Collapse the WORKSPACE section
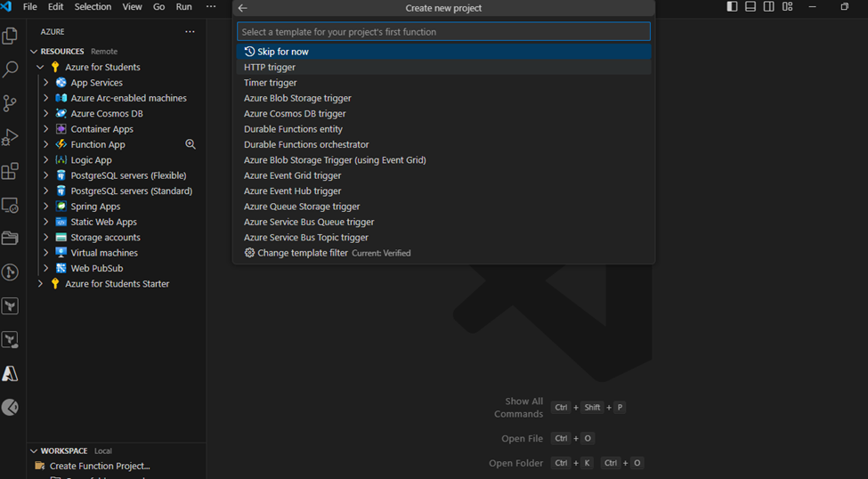The image size is (868, 479). coord(34,451)
